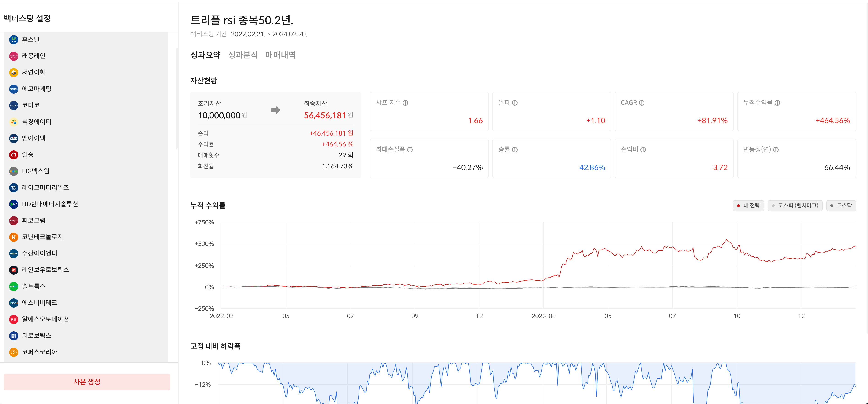The image size is (868, 404).
Task: Click the 래몽래인 stock name text
Action: tap(34, 56)
